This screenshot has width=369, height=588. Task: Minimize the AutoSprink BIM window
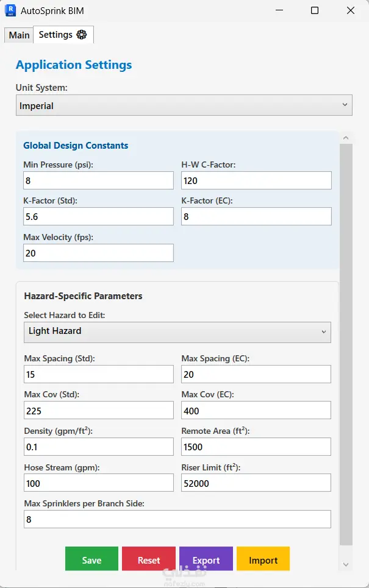(279, 10)
